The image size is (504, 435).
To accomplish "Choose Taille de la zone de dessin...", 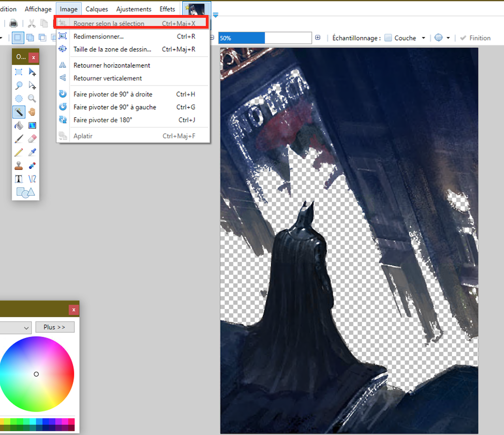I will click(134, 49).
